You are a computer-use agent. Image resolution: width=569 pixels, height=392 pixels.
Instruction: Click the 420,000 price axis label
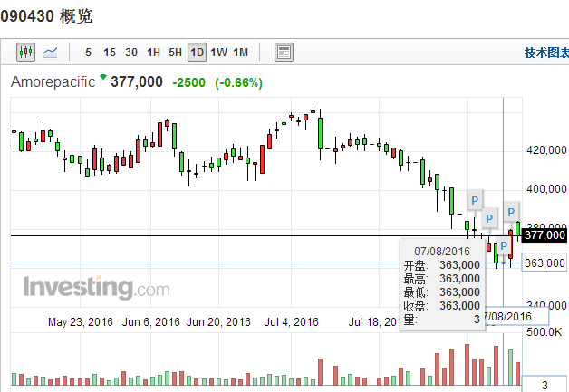pos(546,149)
